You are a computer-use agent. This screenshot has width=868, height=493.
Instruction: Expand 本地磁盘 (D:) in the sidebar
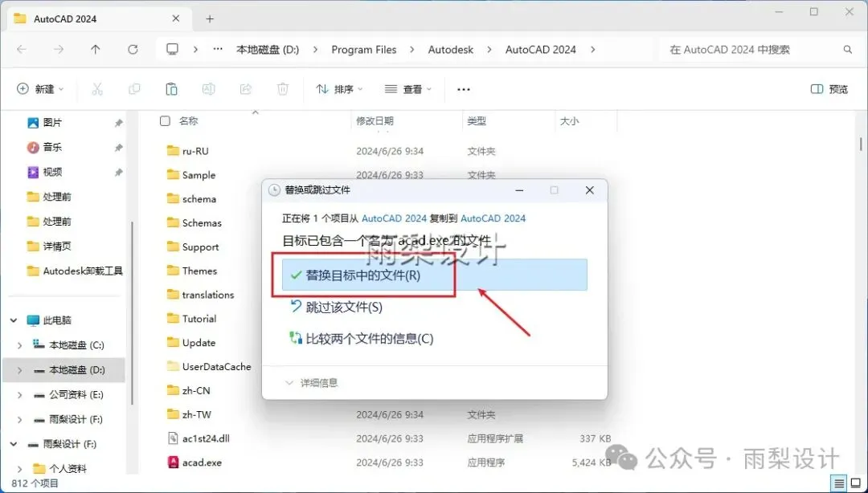point(20,370)
